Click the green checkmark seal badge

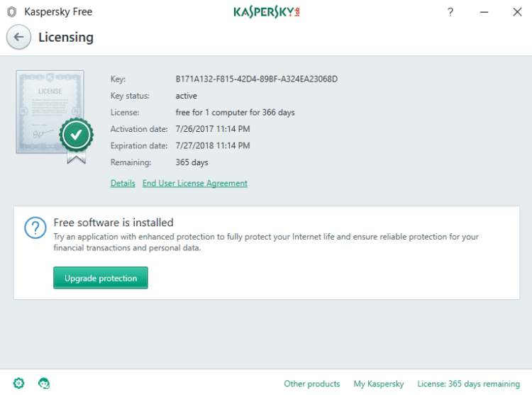pyautogui.click(x=77, y=135)
